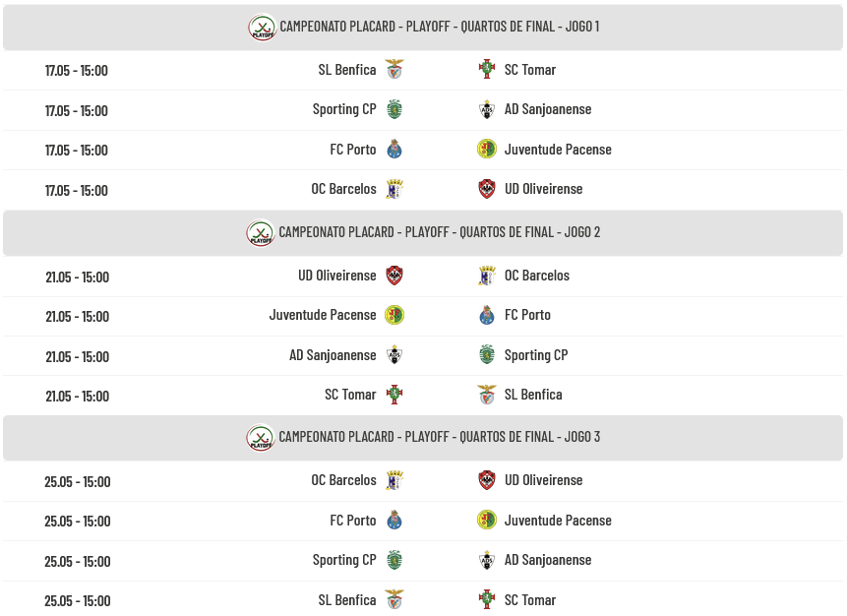Click FC Porto crest in Jogo 2 row
The width and height of the screenshot is (847, 616).
click(487, 315)
